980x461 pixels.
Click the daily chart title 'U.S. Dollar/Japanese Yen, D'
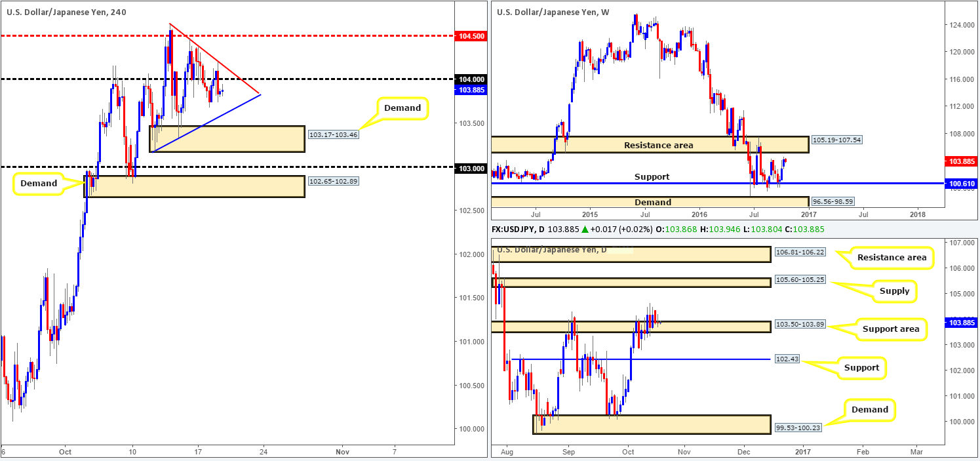552,249
